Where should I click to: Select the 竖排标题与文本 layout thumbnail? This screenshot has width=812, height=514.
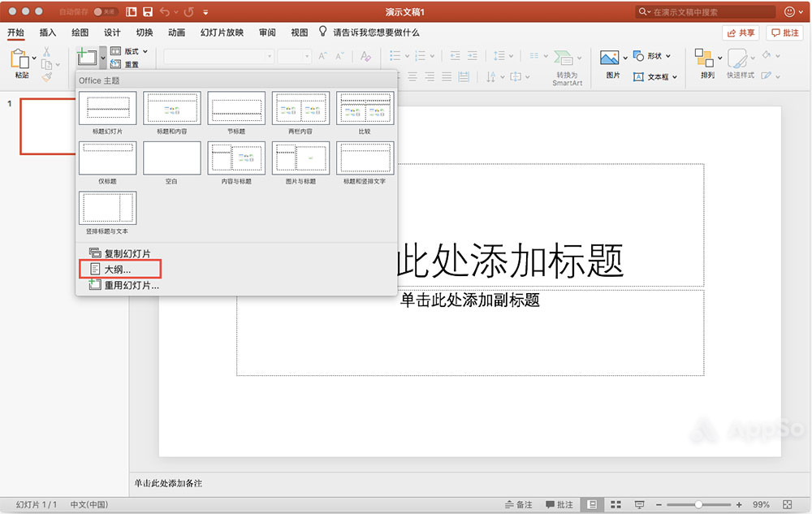[x=108, y=208]
